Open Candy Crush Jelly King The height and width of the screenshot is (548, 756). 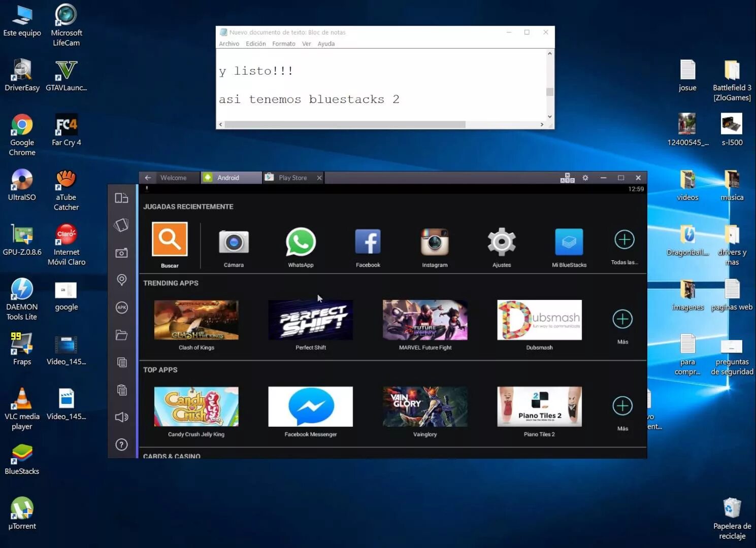[196, 406]
